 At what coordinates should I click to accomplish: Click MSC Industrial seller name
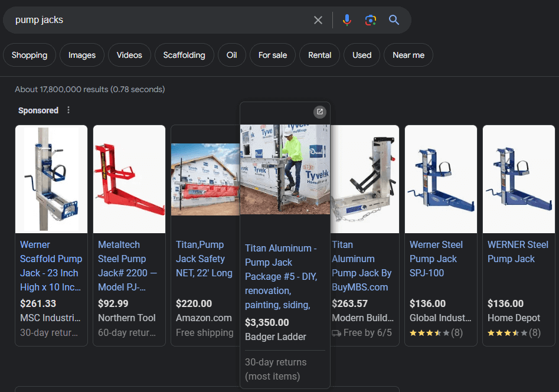coord(50,318)
